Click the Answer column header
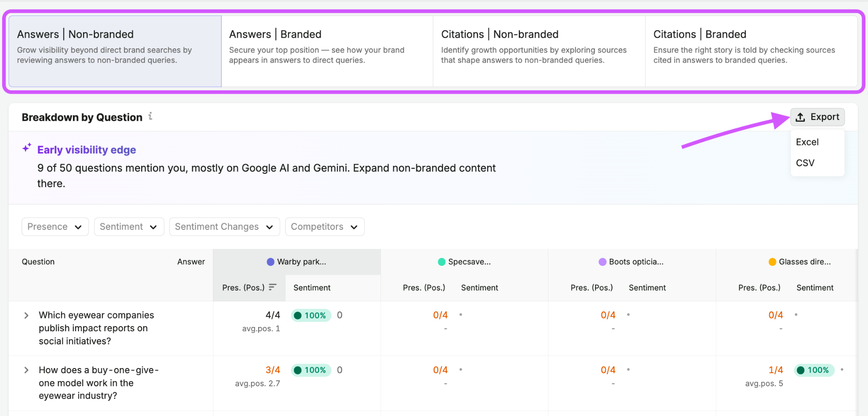 coord(191,262)
